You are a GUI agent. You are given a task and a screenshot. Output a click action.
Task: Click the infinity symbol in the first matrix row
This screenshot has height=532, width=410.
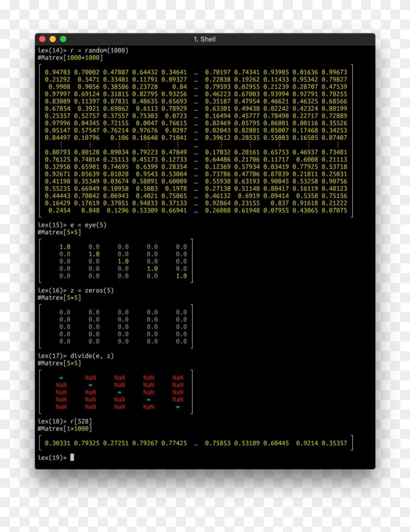click(x=61, y=377)
